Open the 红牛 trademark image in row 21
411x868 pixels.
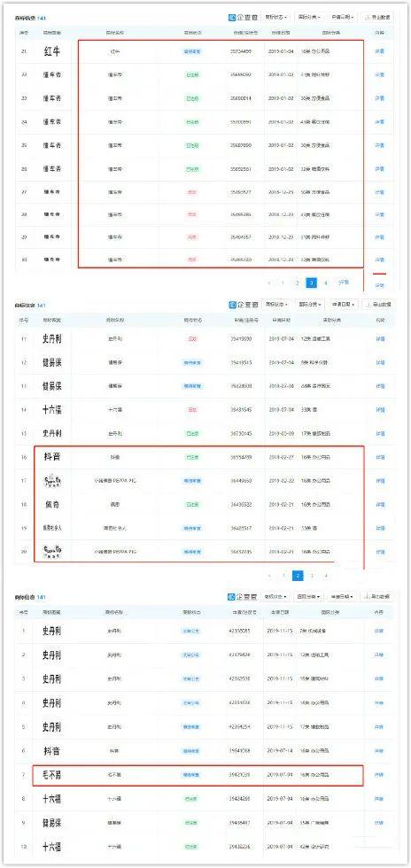(51, 51)
